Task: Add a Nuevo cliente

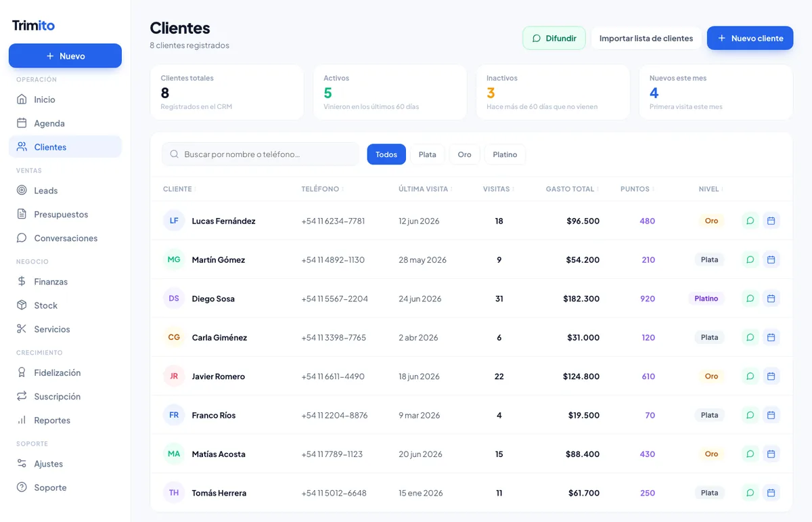Action: point(750,39)
